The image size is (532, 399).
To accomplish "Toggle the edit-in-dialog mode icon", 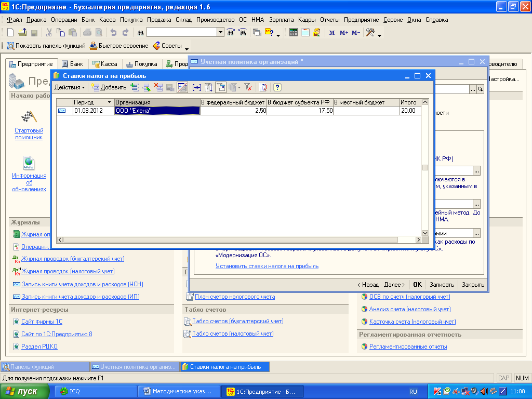I will [x=182, y=87].
